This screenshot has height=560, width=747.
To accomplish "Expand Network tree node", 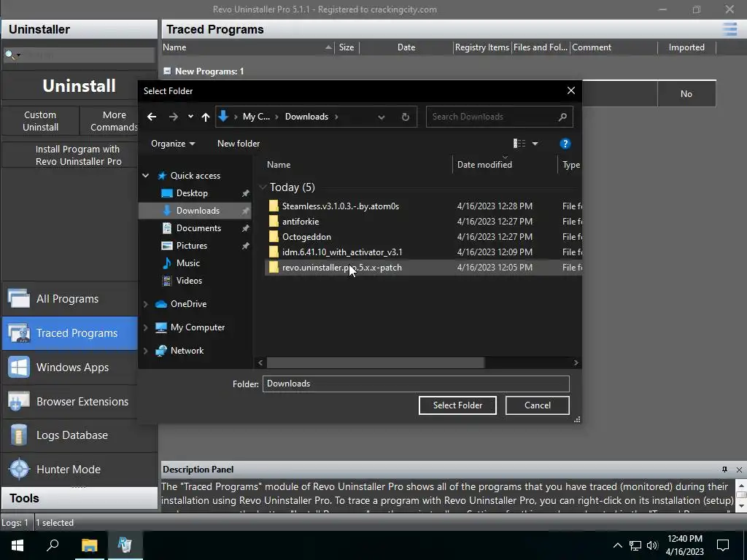I will click(x=146, y=351).
